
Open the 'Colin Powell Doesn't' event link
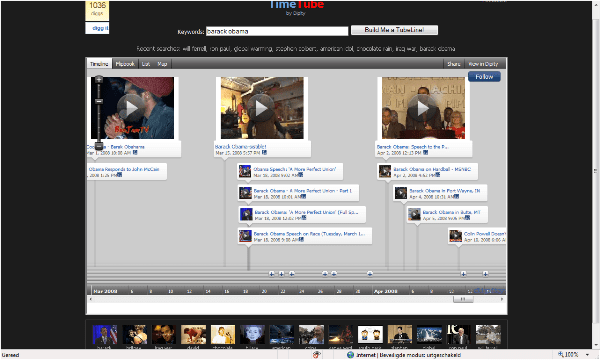tap(485, 233)
